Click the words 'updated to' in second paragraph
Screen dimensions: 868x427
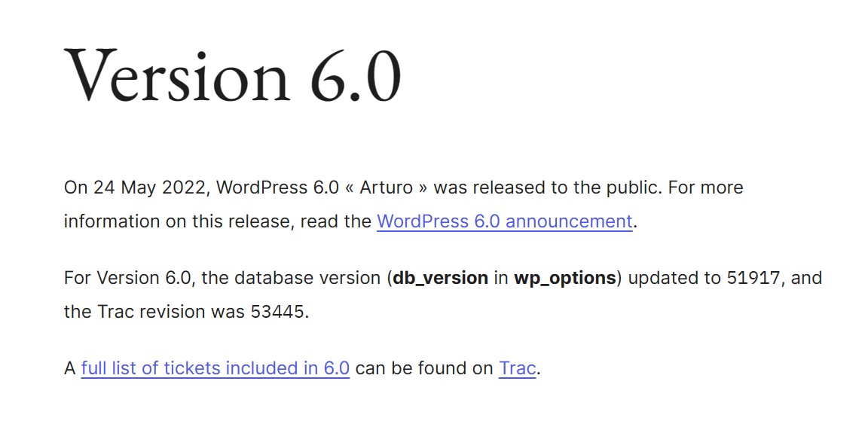(x=674, y=278)
